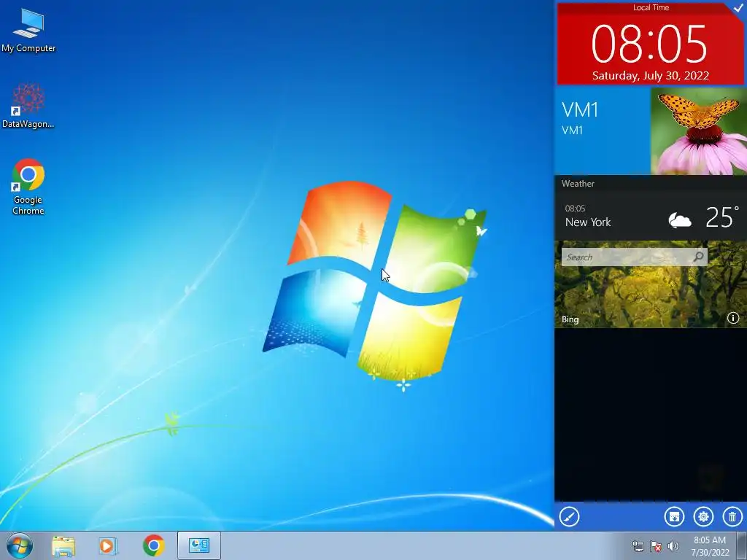Image resolution: width=747 pixels, height=560 pixels.
Task: Click the Weather tile header
Action: pos(578,183)
